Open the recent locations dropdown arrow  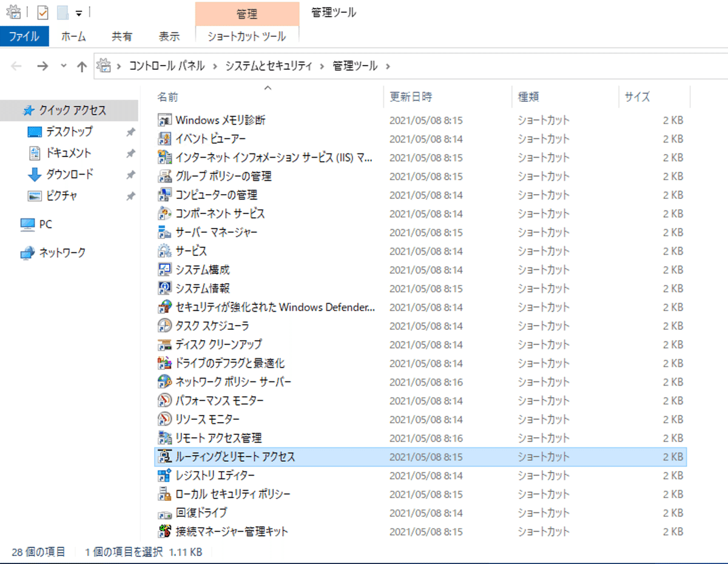tap(63, 67)
